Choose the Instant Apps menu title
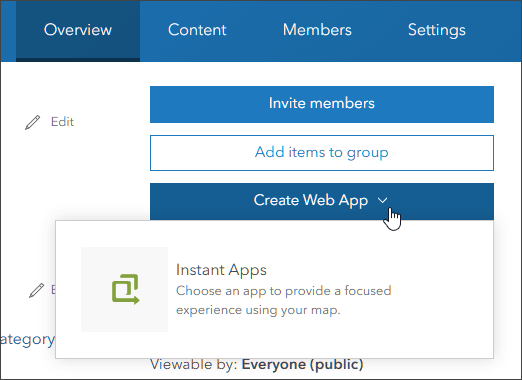 pyautogui.click(x=221, y=270)
